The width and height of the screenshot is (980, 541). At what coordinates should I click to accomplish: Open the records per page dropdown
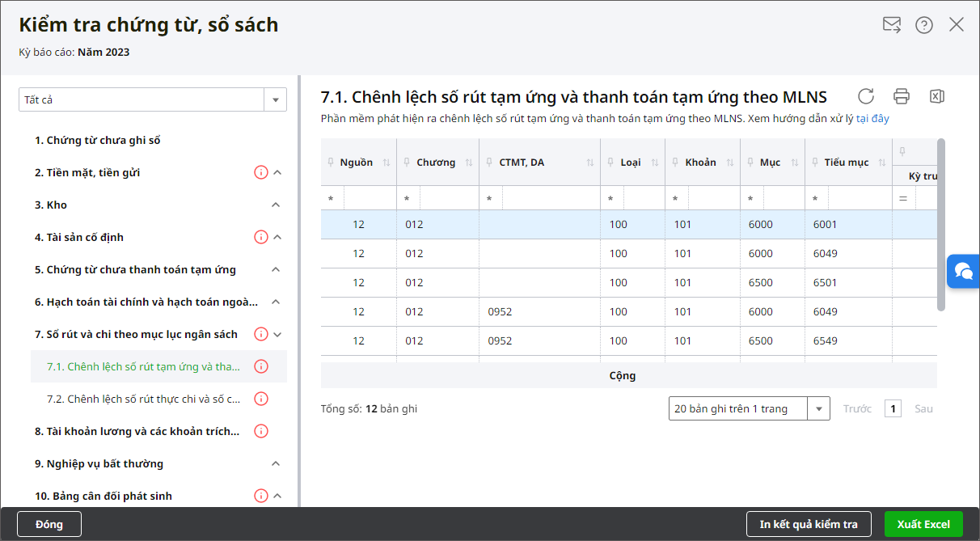[819, 409]
